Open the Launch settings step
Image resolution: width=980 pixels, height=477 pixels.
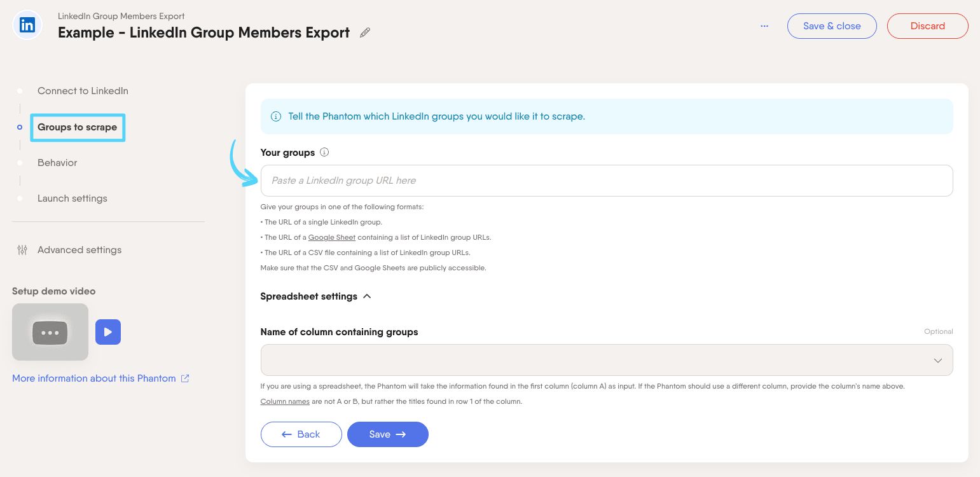pos(72,198)
